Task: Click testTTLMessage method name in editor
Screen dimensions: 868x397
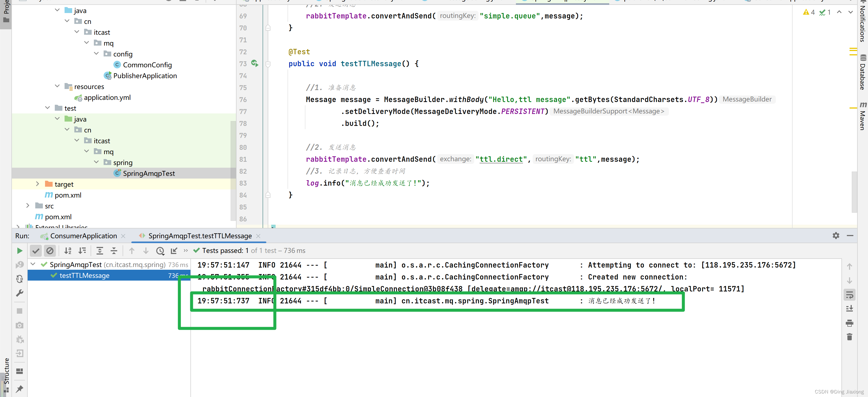Action: coord(371,64)
